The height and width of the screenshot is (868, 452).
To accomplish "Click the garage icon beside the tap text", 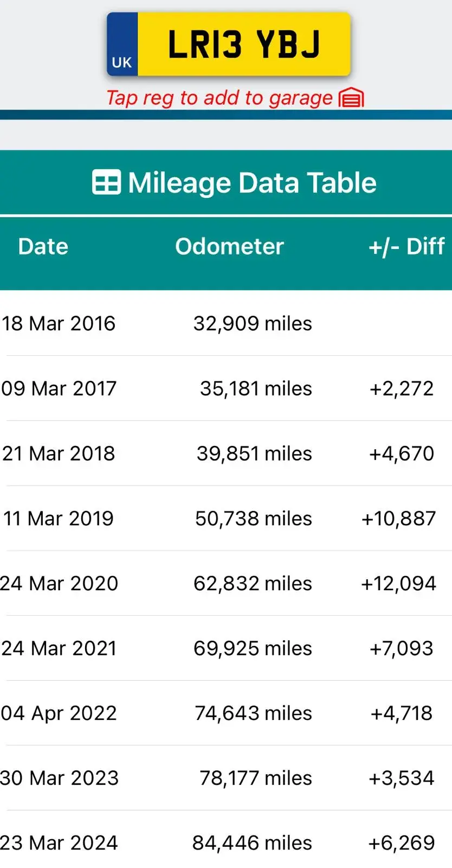I will (351, 98).
